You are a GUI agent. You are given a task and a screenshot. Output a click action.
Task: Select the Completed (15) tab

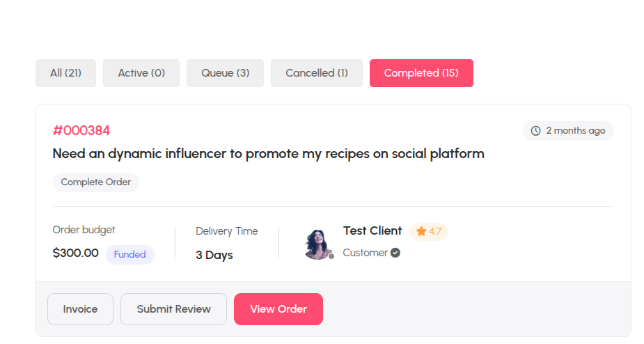pyautogui.click(x=421, y=73)
